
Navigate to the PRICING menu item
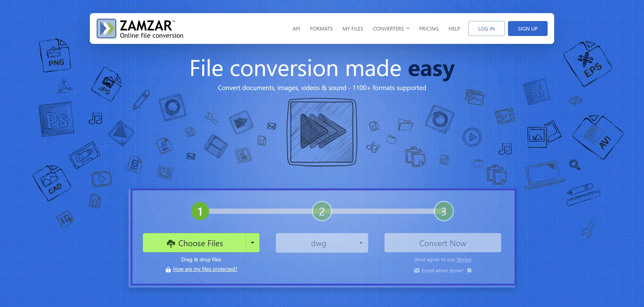[x=429, y=28]
